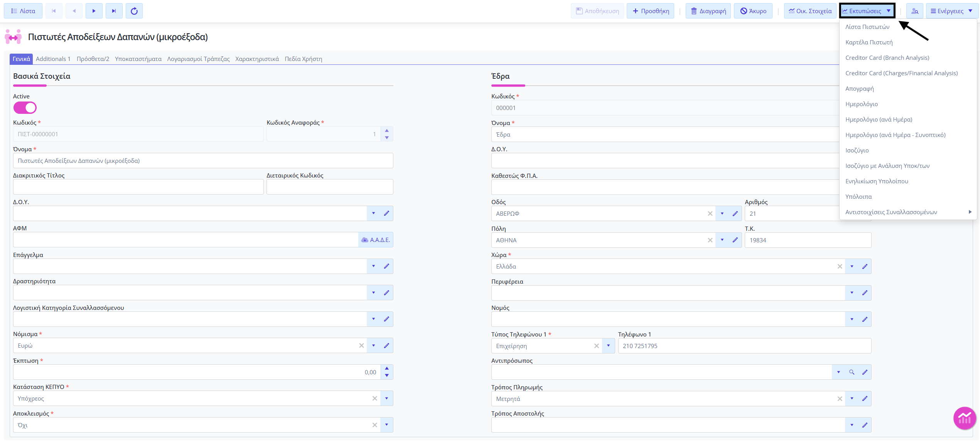Image resolution: width=980 pixels, height=443 pixels.
Task: Open Τύπος Τηλεφώνου 1 dropdown
Action: pyautogui.click(x=608, y=346)
